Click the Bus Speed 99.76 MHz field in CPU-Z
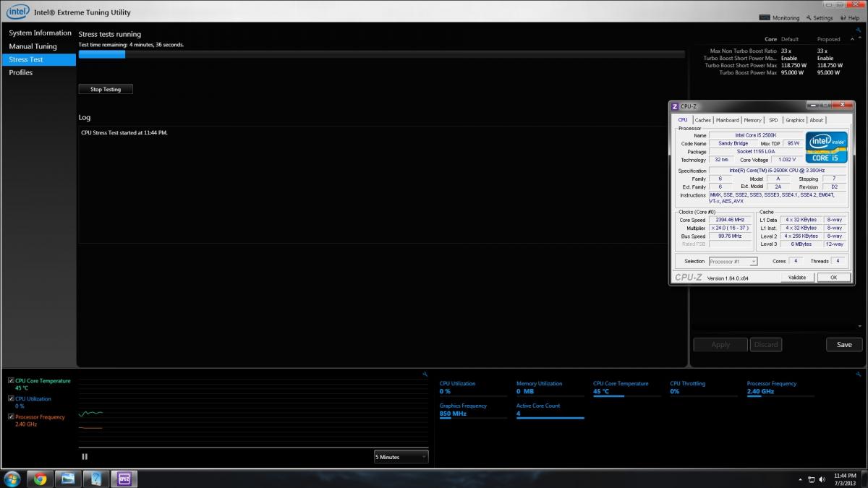 pyautogui.click(x=730, y=236)
